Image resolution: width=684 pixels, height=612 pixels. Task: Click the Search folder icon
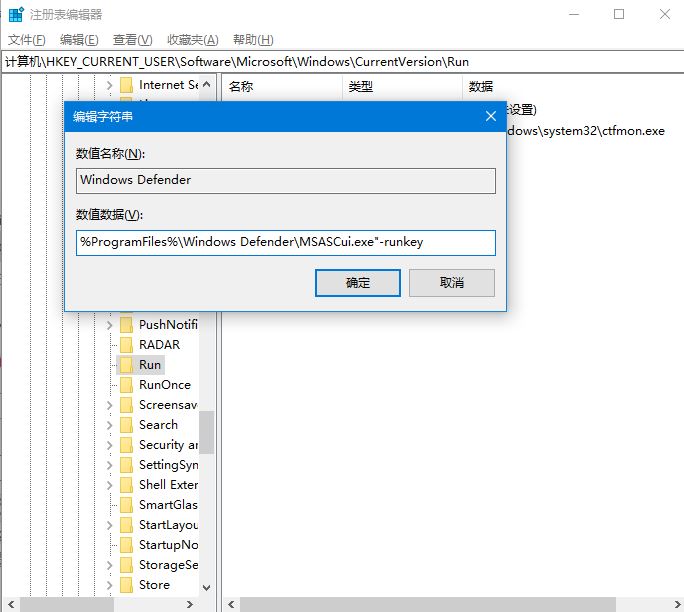click(x=127, y=425)
